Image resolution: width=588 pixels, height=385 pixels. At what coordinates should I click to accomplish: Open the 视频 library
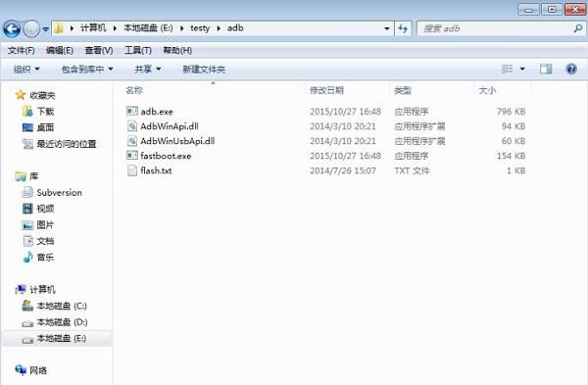coord(45,209)
